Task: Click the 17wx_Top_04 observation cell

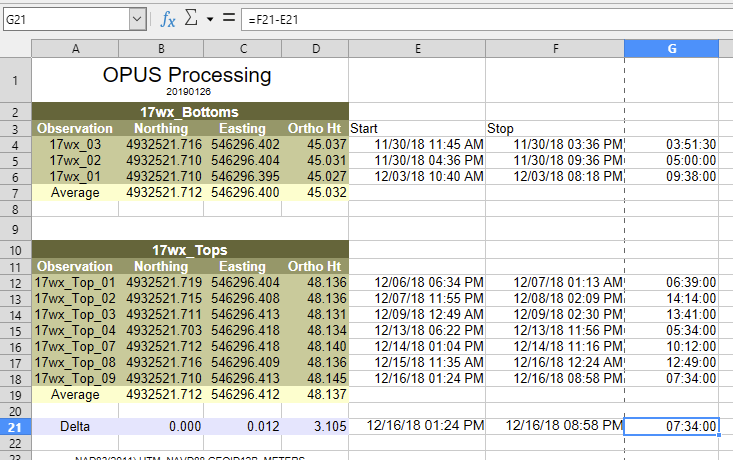Action: pyautogui.click(x=75, y=330)
